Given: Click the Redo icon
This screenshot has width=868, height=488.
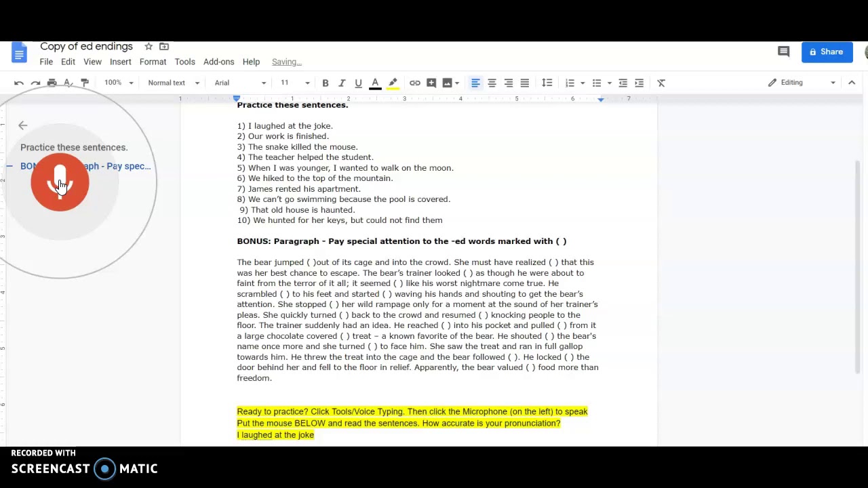Looking at the screenshot, I should [35, 83].
